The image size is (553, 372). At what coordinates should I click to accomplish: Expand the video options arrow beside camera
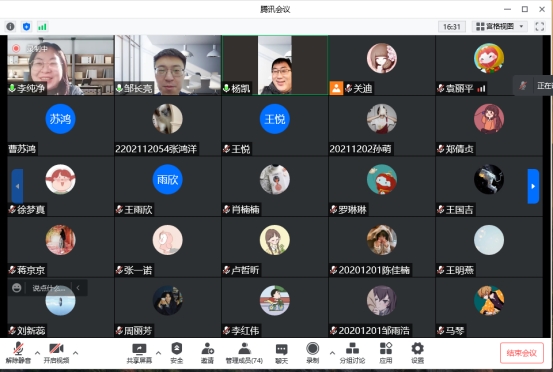(x=75, y=353)
